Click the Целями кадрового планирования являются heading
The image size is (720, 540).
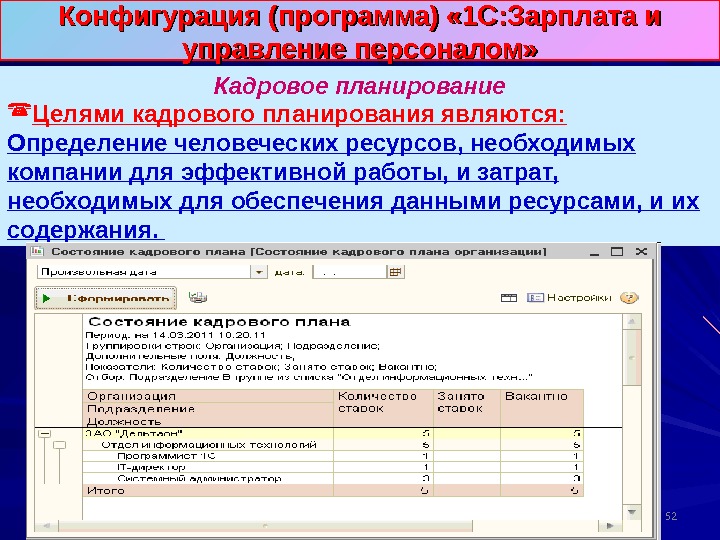[x=299, y=114]
